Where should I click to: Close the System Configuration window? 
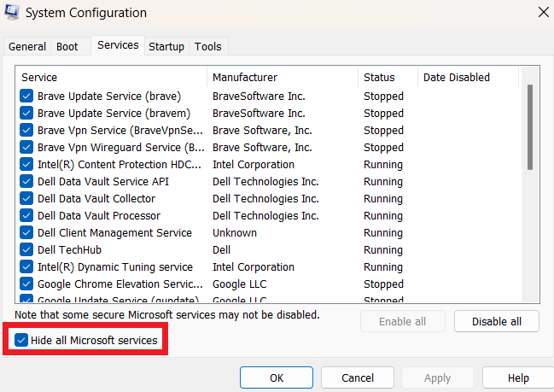pos(544,12)
